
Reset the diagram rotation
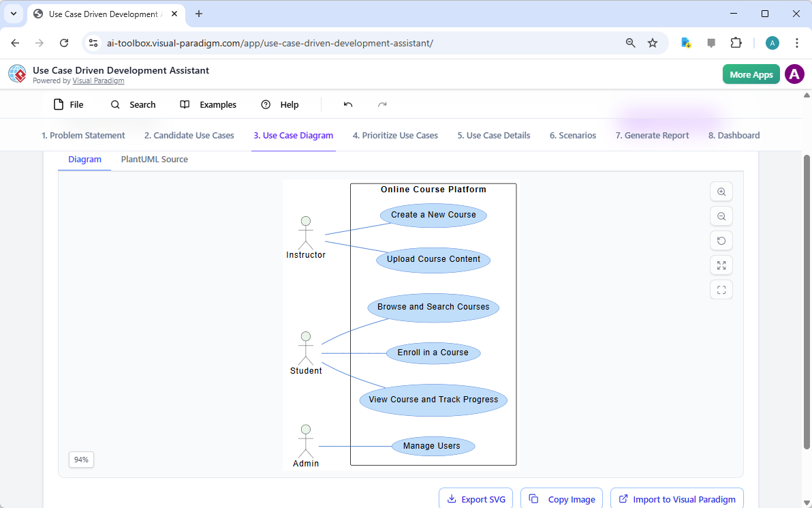coord(721,240)
